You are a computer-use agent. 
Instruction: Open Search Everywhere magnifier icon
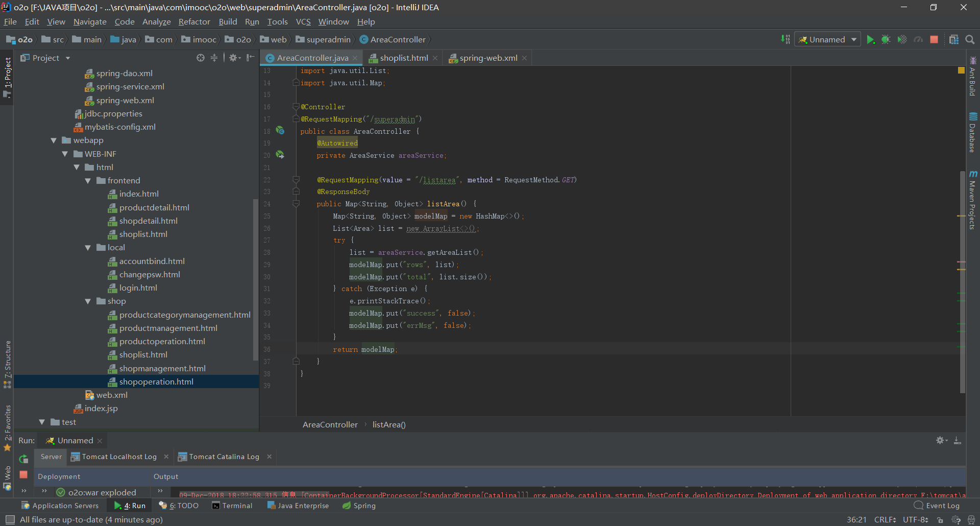pyautogui.click(x=970, y=40)
